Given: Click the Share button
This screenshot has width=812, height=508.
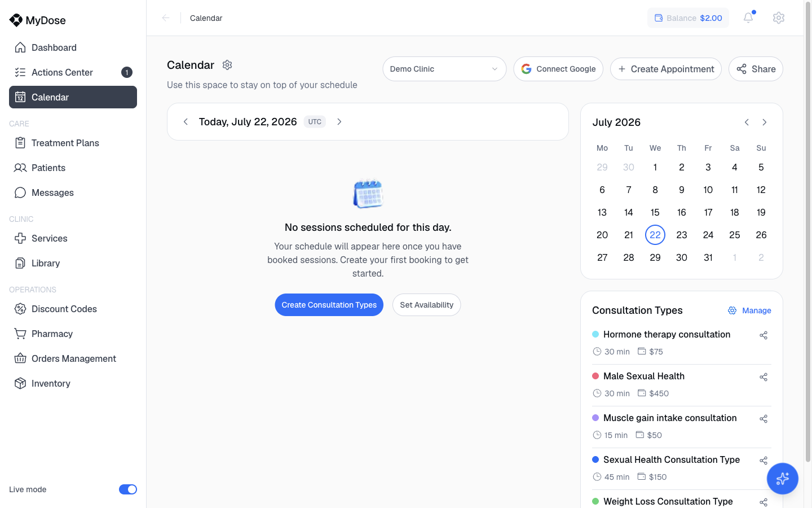Looking at the screenshot, I should [x=756, y=69].
